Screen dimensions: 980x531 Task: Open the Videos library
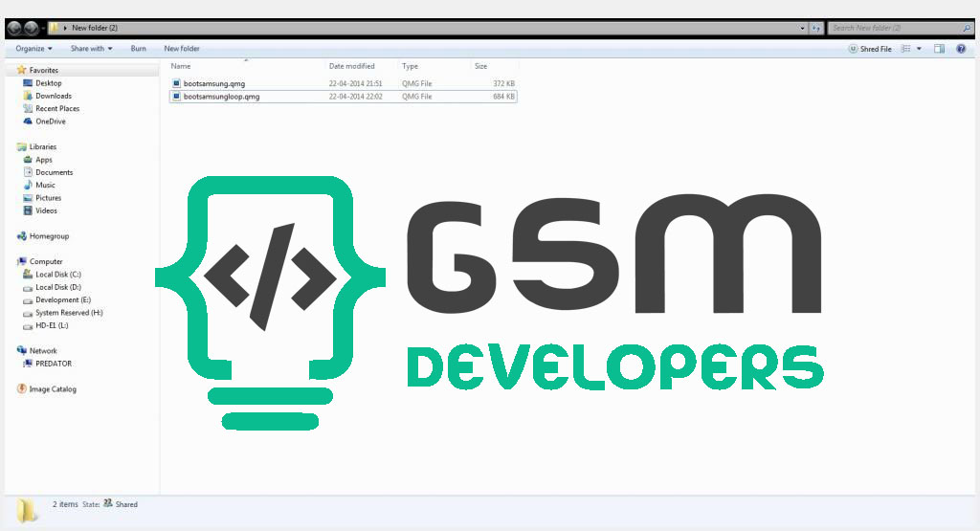[46, 210]
